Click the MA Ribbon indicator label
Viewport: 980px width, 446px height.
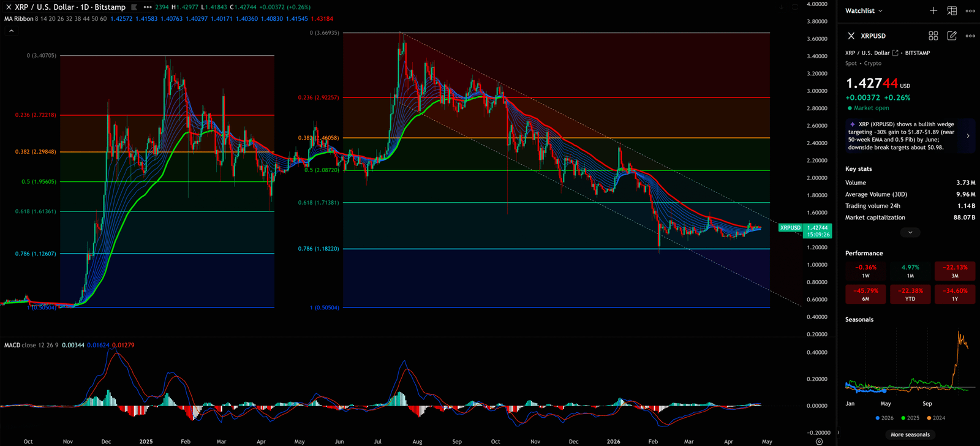coord(19,19)
